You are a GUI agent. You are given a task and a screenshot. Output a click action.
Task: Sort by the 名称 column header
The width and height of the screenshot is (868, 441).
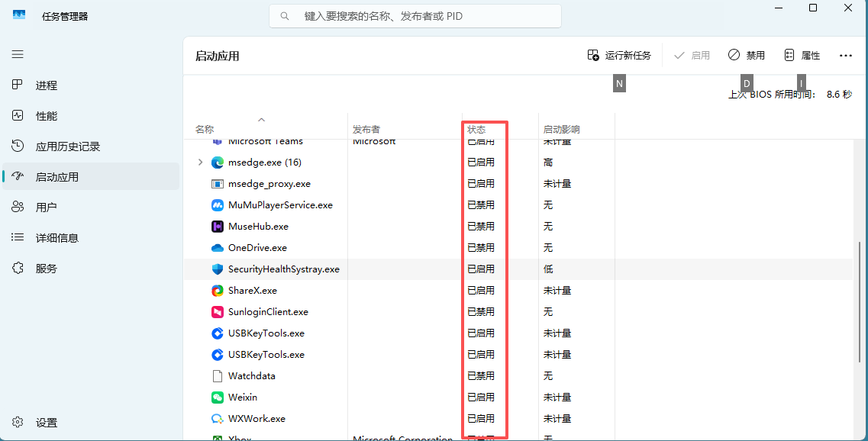205,130
